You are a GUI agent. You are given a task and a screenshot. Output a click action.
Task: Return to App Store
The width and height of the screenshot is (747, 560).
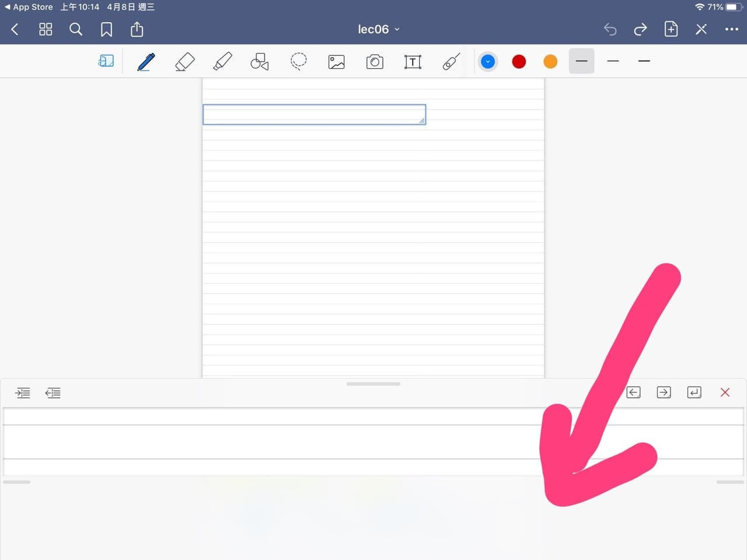click(x=28, y=7)
